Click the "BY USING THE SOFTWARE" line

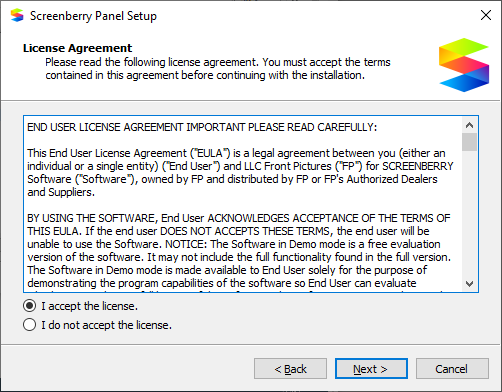click(x=239, y=218)
